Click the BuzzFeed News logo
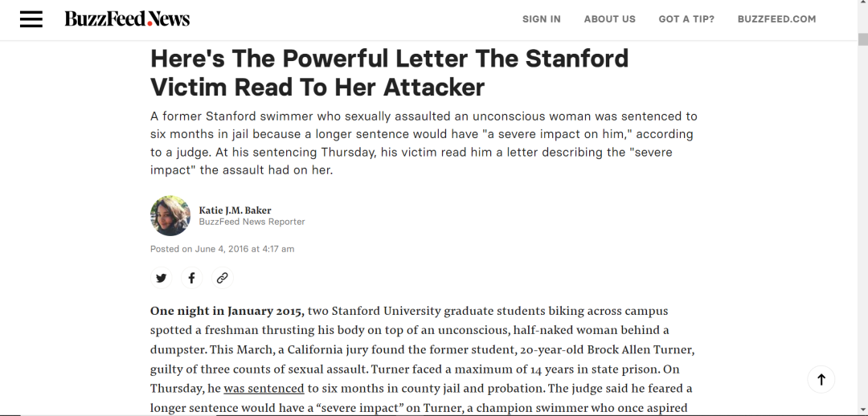 click(127, 19)
